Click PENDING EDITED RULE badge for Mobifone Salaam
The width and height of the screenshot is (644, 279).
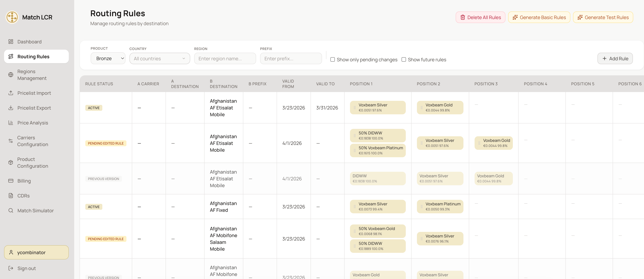pyautogui.click(x=106, y=239)
